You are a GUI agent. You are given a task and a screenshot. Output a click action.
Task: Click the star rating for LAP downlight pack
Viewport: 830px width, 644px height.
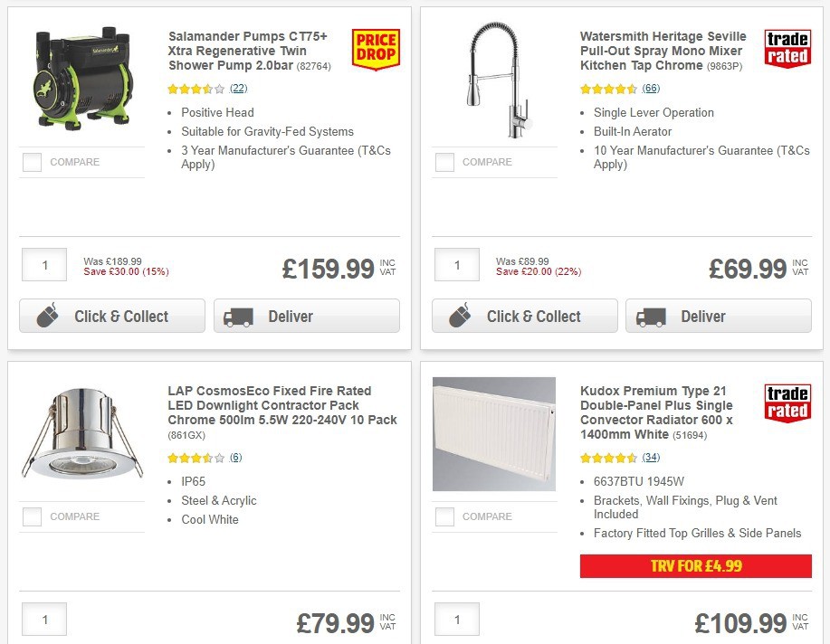[x=194, y=458]
